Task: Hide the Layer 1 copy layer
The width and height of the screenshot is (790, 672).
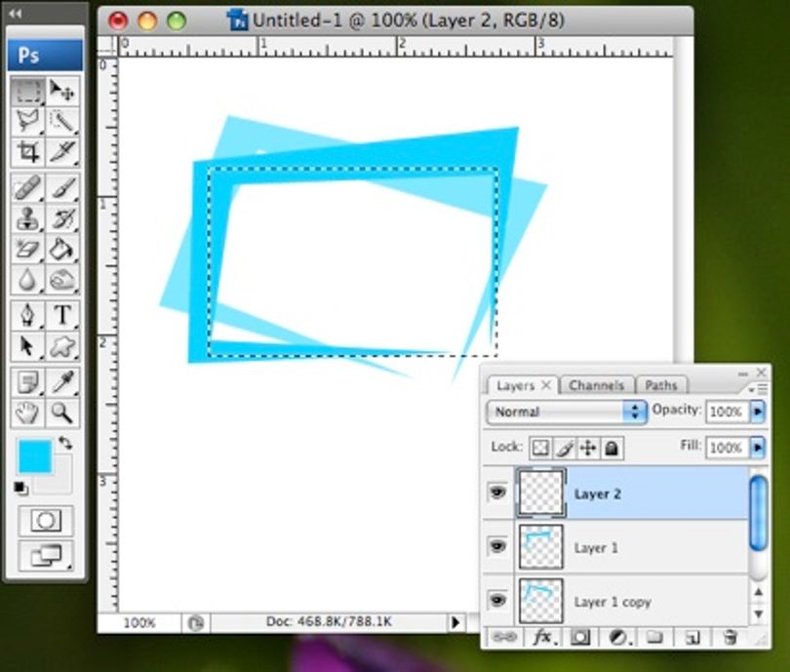Action: pyautogui.click(x=497, y=601)
